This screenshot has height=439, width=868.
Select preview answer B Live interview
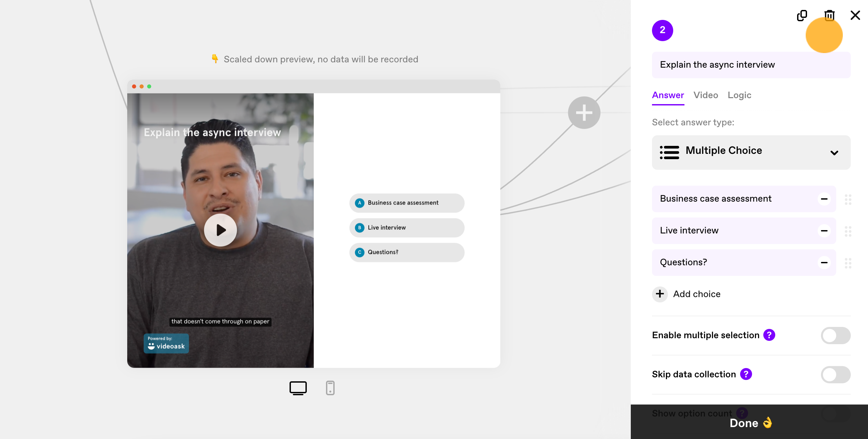(x=407, y=228)
